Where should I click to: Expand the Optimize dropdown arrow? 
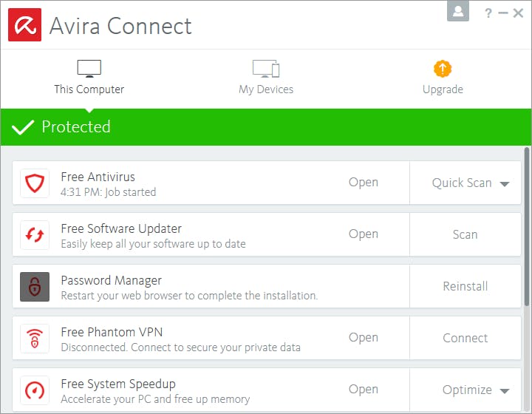pos(505,390)
